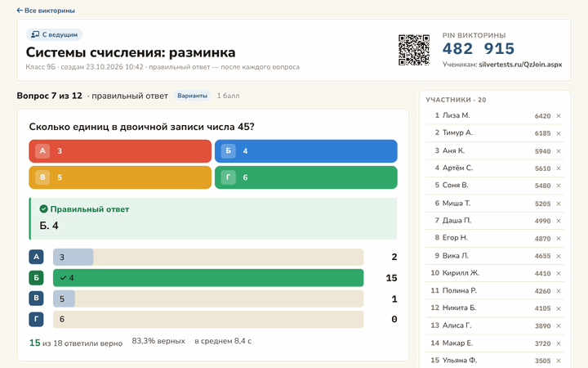Viewport: 588px width, 368px height.
Task: Open silvertests.ru/QzJoin.aspx link
Action: point(520,65)
